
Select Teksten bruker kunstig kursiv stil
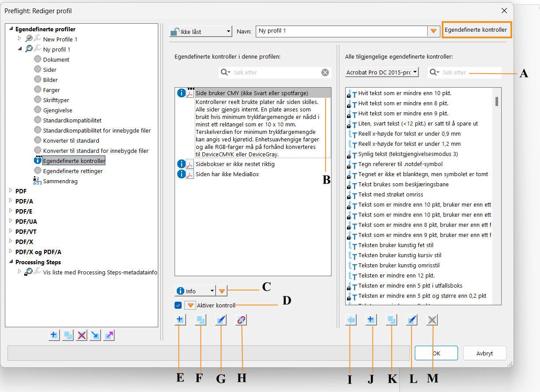pyautogui.click(x=400, y=255)
